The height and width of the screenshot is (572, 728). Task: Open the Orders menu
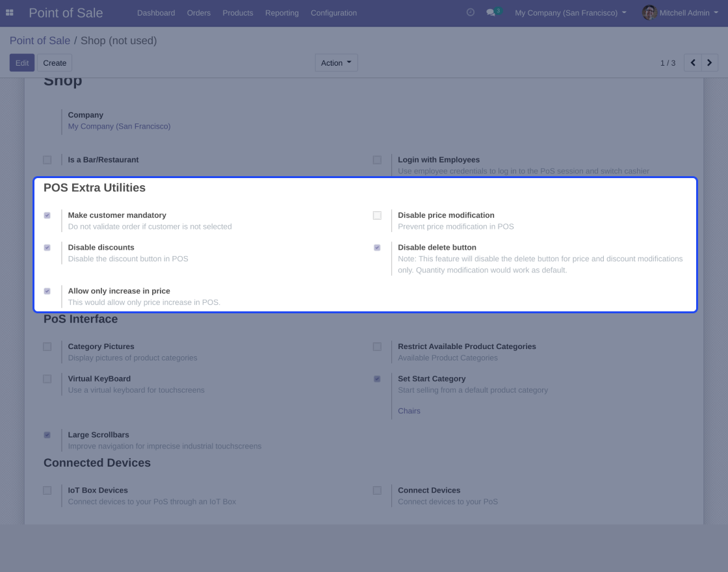pyautogui.click(x=199, y=13)
